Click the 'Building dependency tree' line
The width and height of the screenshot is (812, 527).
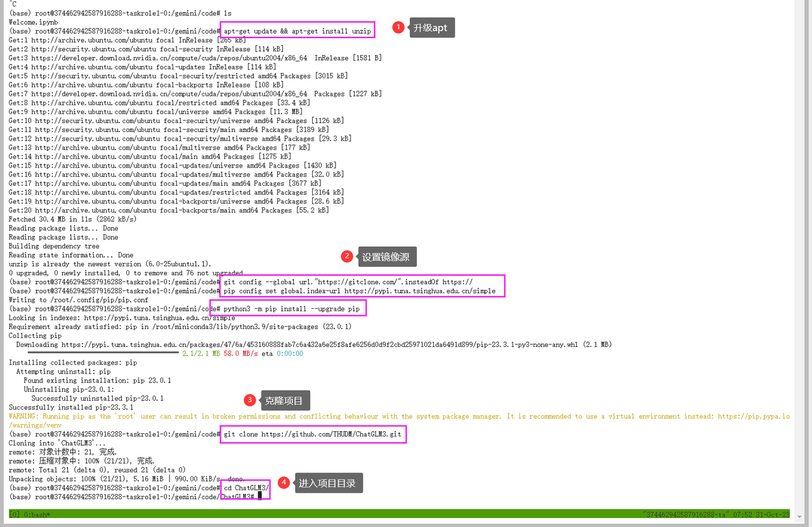click(x=54, y=246)
